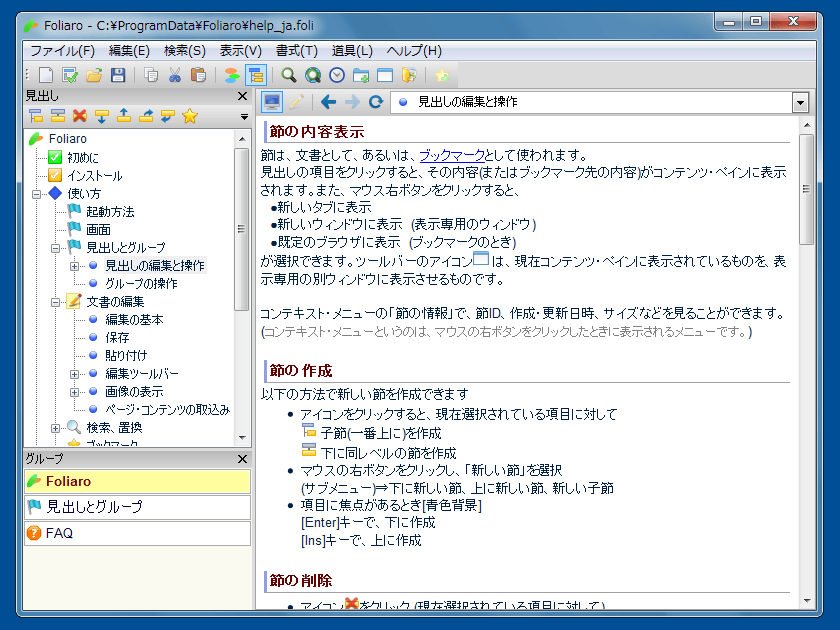Follow the ブックマーク hyperlink in content

[x=452, y=155]
